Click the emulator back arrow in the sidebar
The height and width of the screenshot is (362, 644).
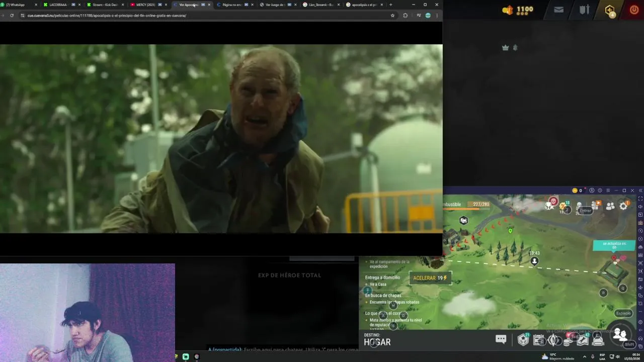click(640, 330)
